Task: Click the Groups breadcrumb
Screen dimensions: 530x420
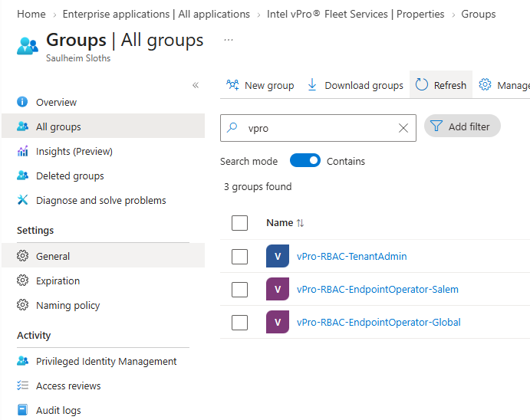Action: [479, 15]
